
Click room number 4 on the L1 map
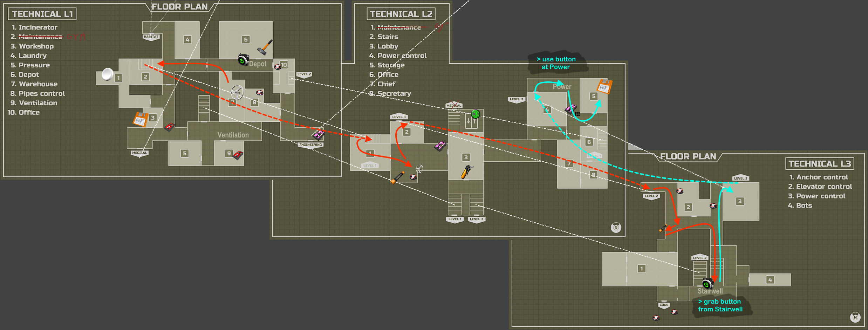[187, 40]
